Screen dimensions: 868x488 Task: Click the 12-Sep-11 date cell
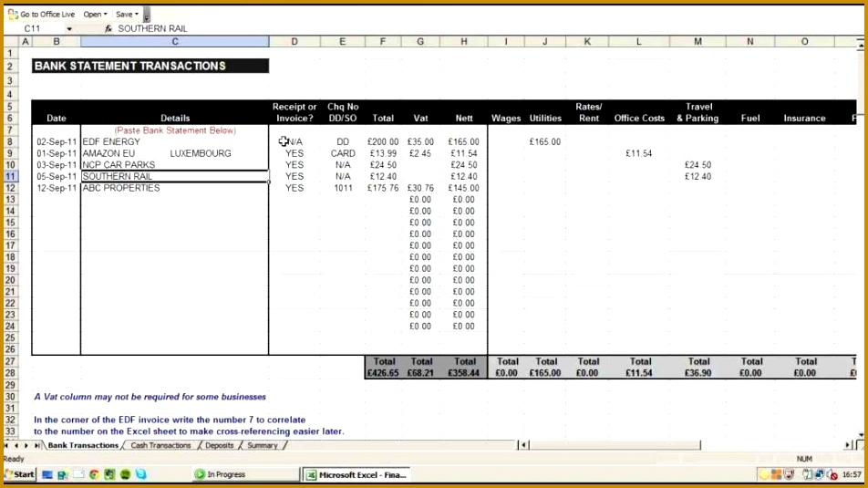[x=57, y=188]
